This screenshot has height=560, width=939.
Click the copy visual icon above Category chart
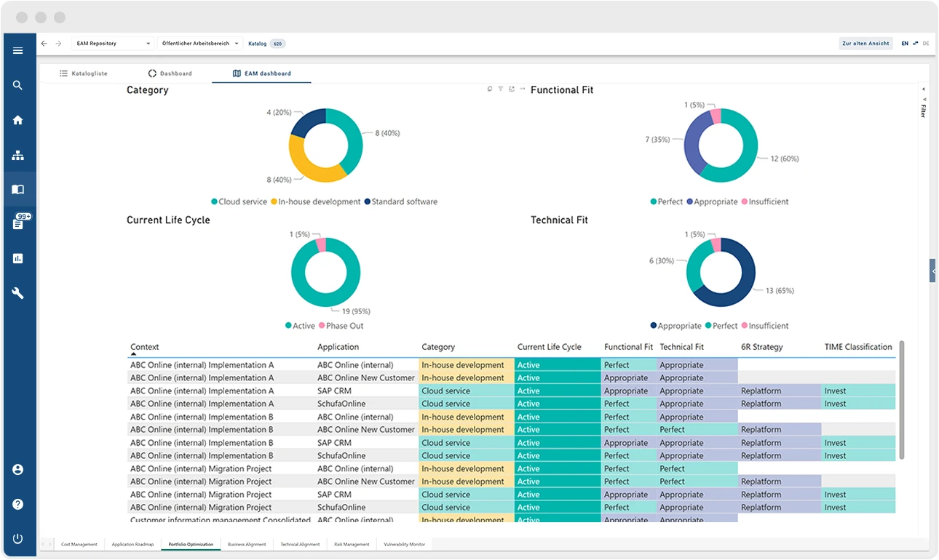click(x=490, y=89)
